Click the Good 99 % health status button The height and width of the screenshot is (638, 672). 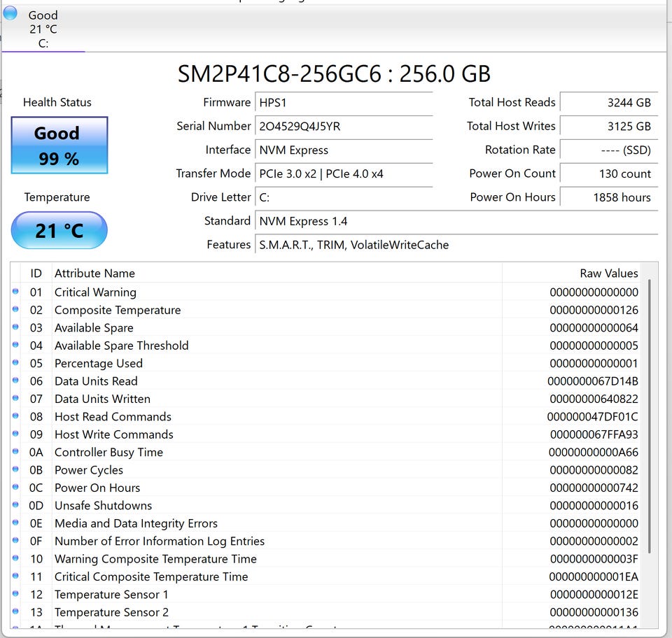[x=59, y=145]
